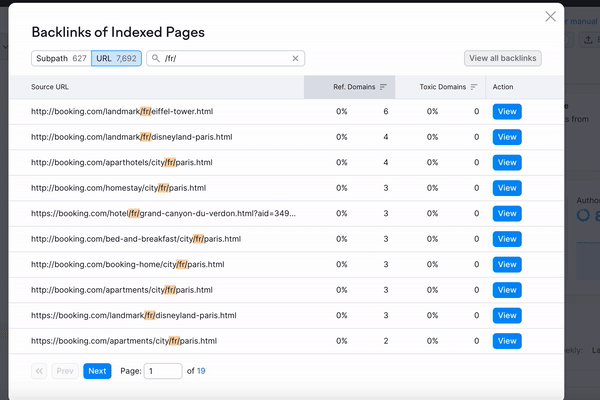600x400 pixels.
Task: Clear the /fr/ search filter text
Action: [295, 59]
